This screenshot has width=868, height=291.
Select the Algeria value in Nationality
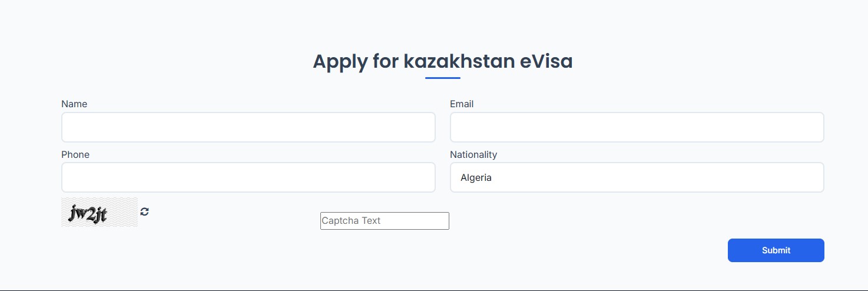coord(476,177)
